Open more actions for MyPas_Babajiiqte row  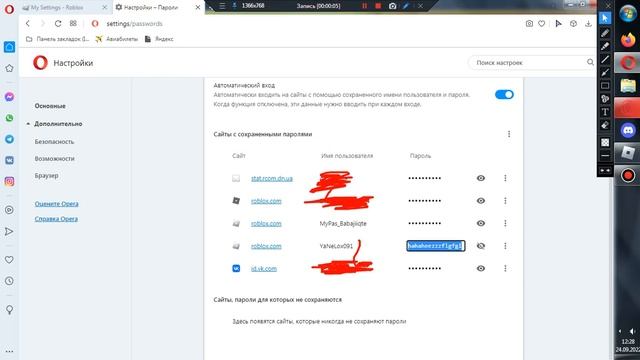505,223
